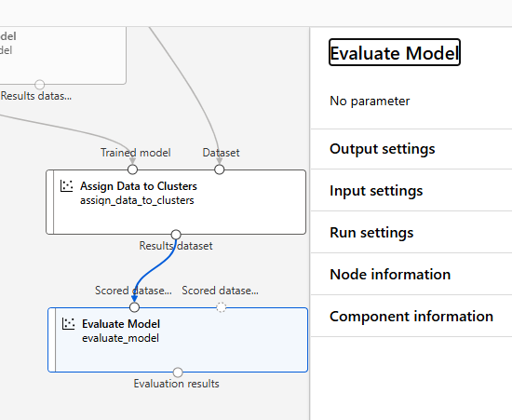The image size is (512, 420).
Task: Expand Output settings section
Action: pos(411,149)
